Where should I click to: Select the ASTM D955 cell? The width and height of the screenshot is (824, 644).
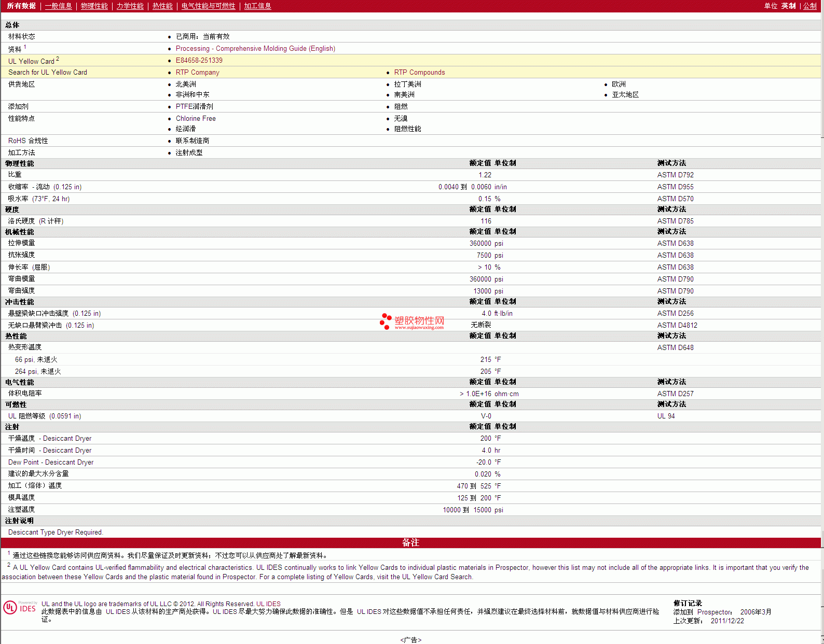[675, 187]
